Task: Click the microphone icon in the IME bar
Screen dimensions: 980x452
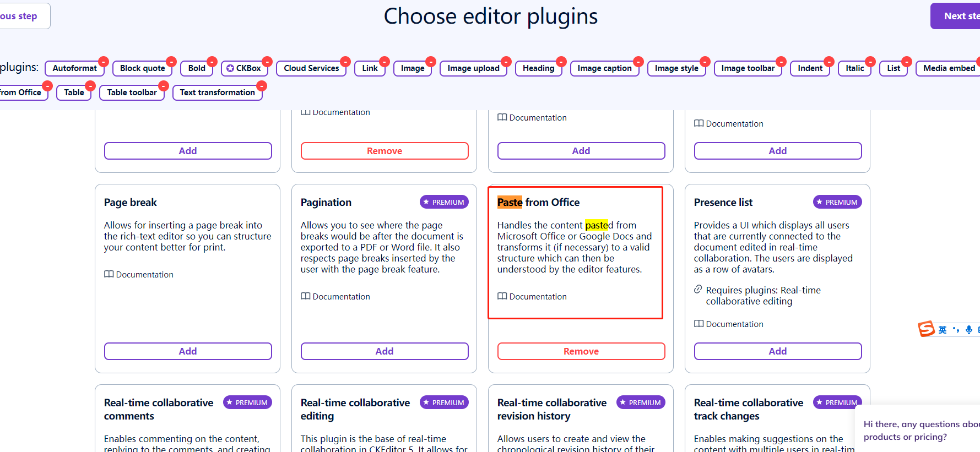Action: pos(969,330)
